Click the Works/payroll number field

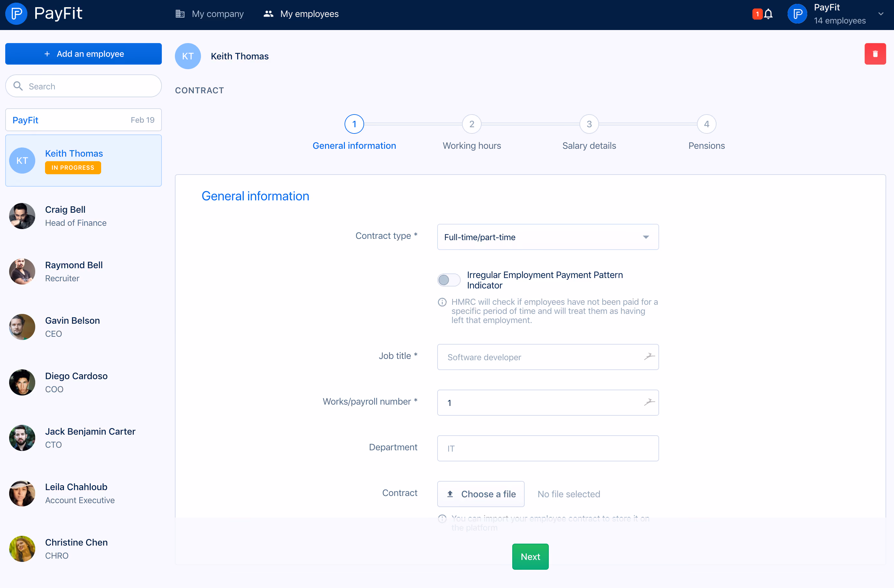548,403
